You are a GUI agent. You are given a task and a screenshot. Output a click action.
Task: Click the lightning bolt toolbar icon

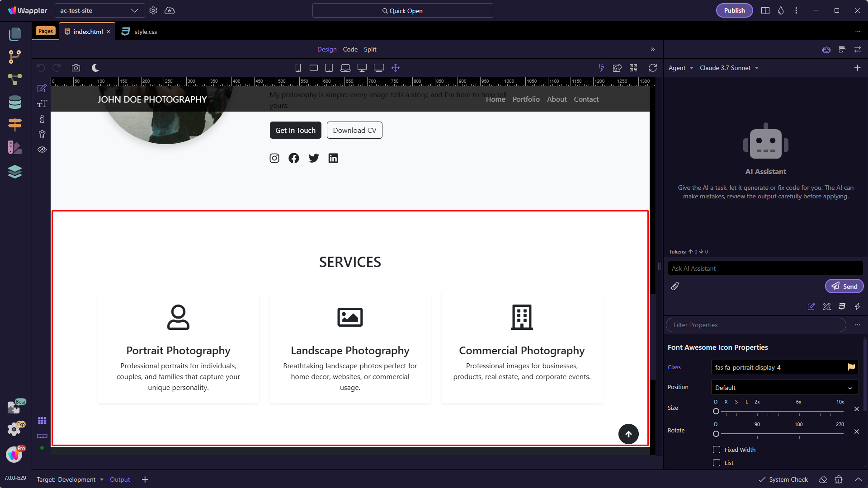coord(601,68)
